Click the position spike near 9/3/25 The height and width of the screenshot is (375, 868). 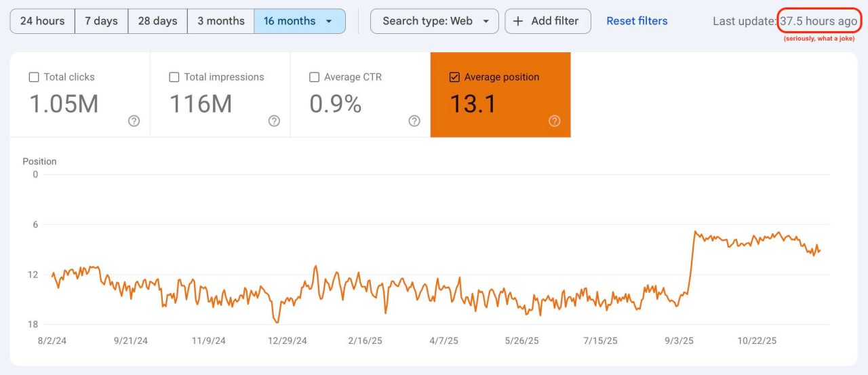click(x=695, y=233)
